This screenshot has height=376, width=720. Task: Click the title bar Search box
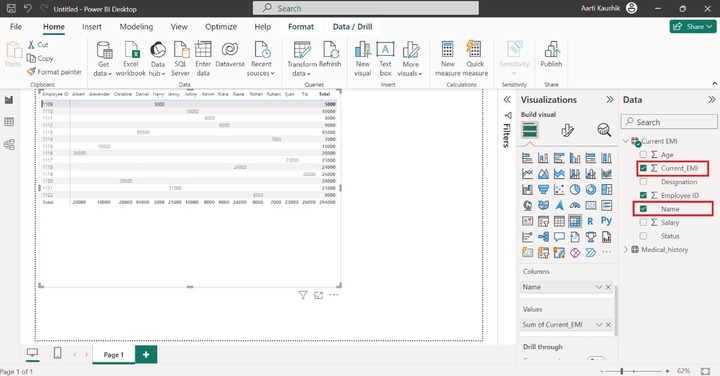coord(366,8)
